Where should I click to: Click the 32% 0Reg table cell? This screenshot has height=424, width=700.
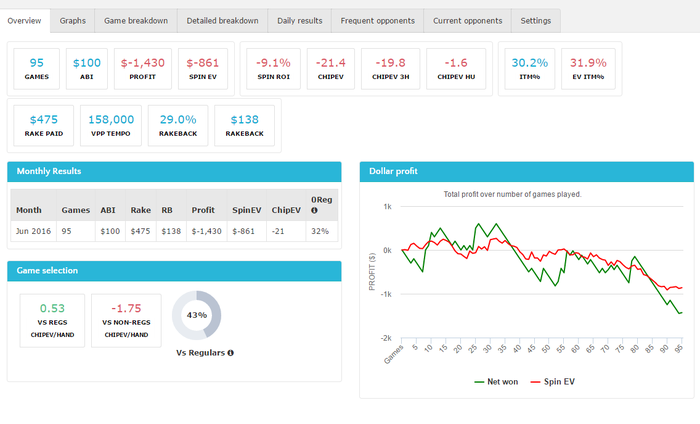point(322,231)
